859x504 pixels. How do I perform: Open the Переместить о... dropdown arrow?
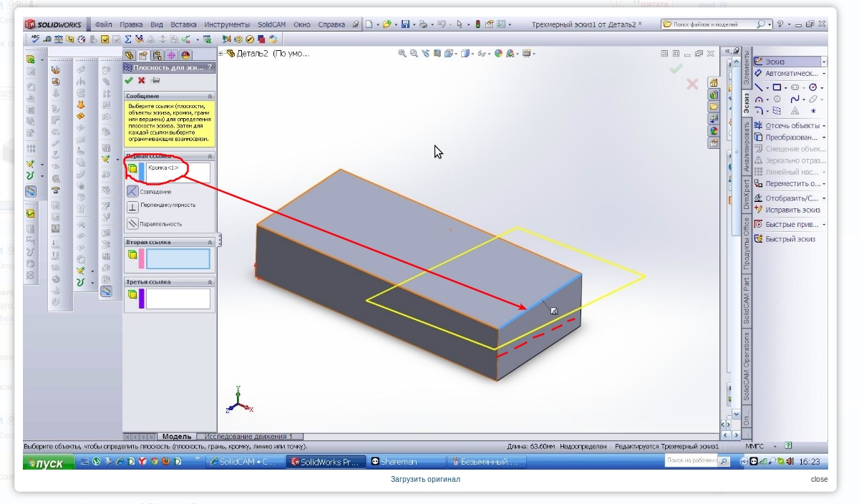824,184
